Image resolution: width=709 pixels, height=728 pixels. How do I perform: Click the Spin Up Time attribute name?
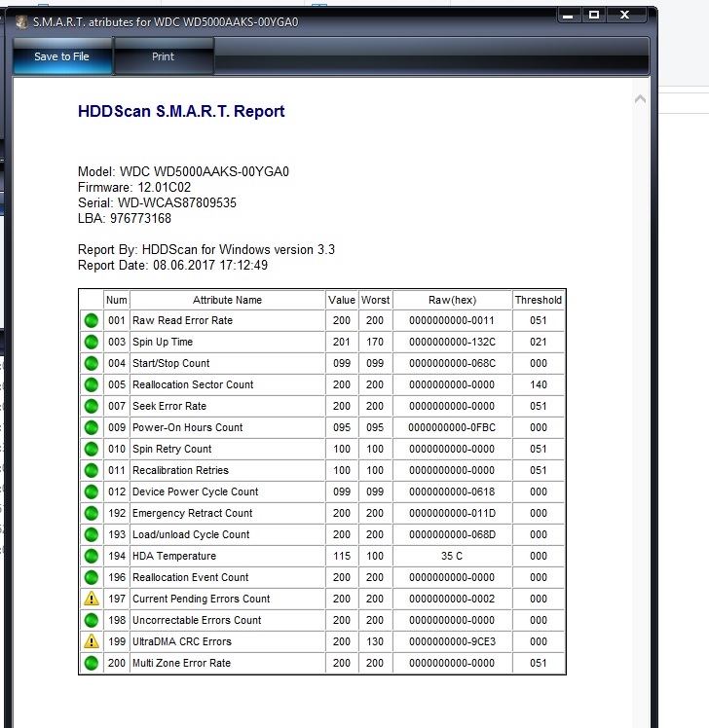(163, 342)
